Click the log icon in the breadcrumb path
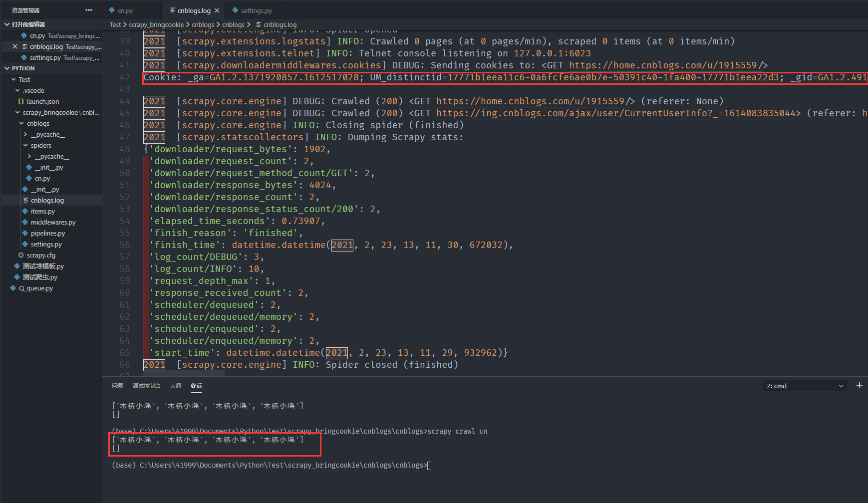Viewport: 868px width, 503px height. 259,24
